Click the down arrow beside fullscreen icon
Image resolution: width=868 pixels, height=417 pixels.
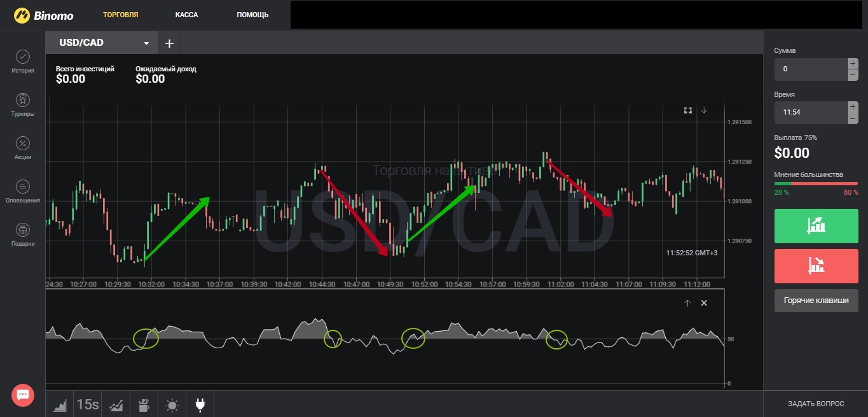[x=704, y=110]
